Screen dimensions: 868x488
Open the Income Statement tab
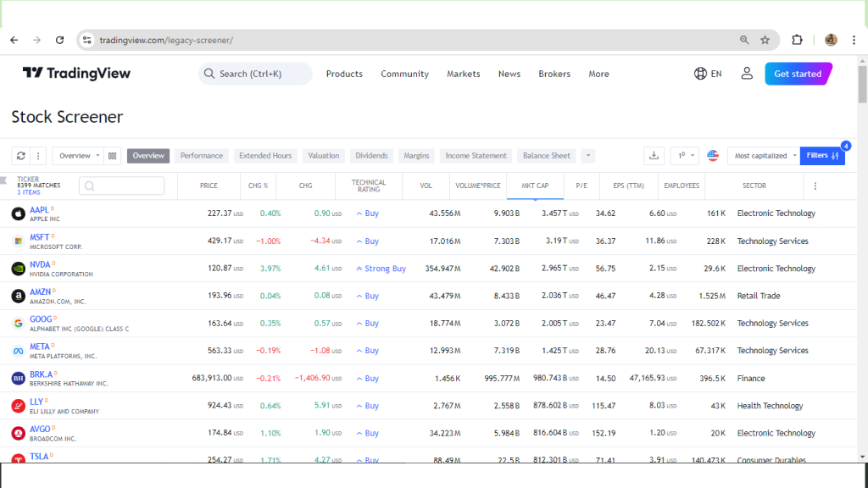pyautogui.click(x=476, y=156)
